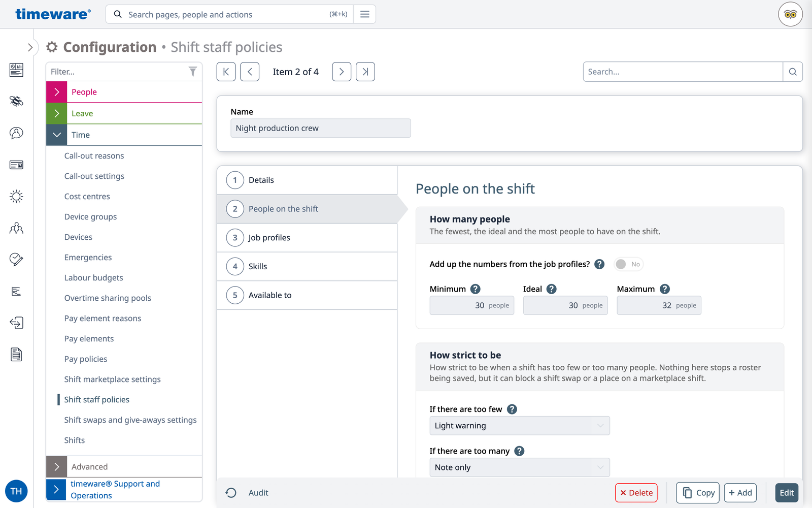Image resolution: width=812 pixels, height=508 pixels.
Task: Click the Delete button
Action: click(636, 493)
